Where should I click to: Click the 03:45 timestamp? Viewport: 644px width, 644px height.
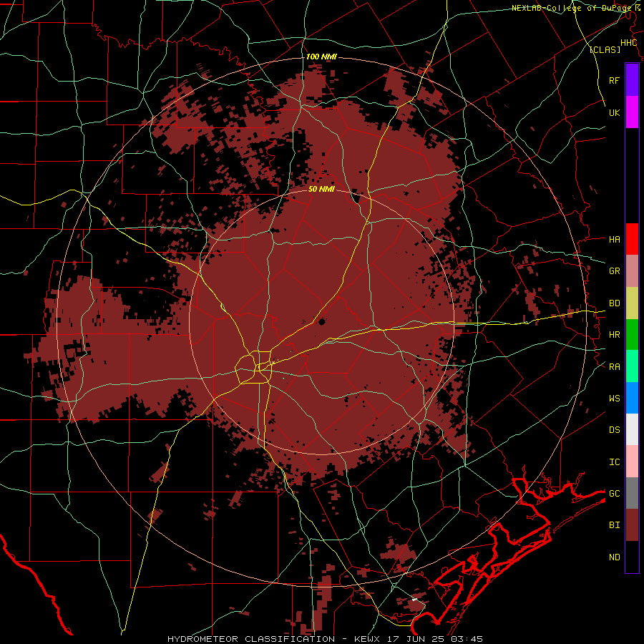pos(467,639)
